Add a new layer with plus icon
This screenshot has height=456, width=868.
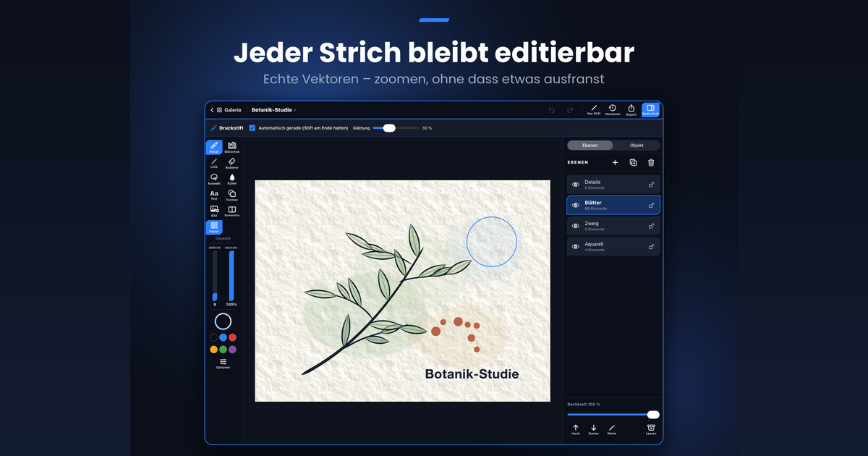coord(616,163)
